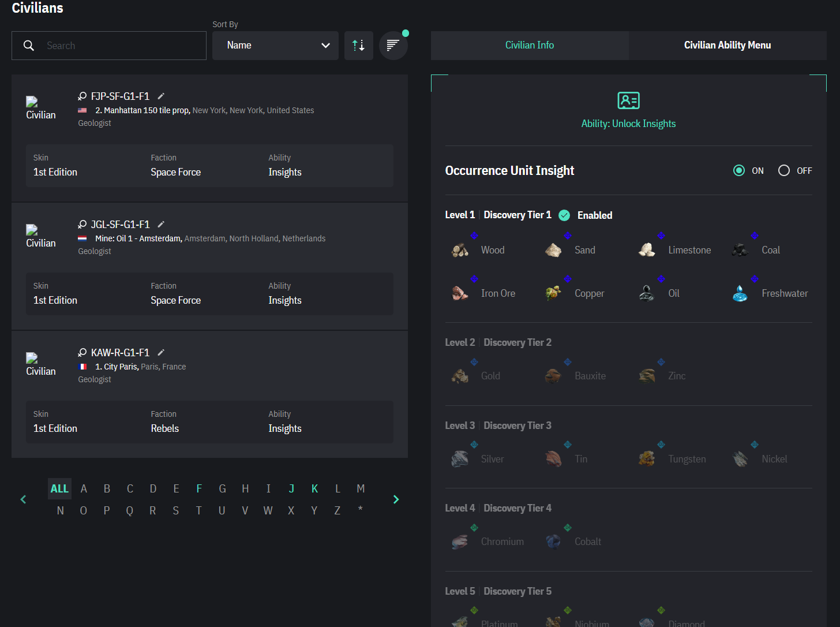
Task: Click the Level 1 Enabled checkmark
Action: pyautogui.click(x=564, y=215)
